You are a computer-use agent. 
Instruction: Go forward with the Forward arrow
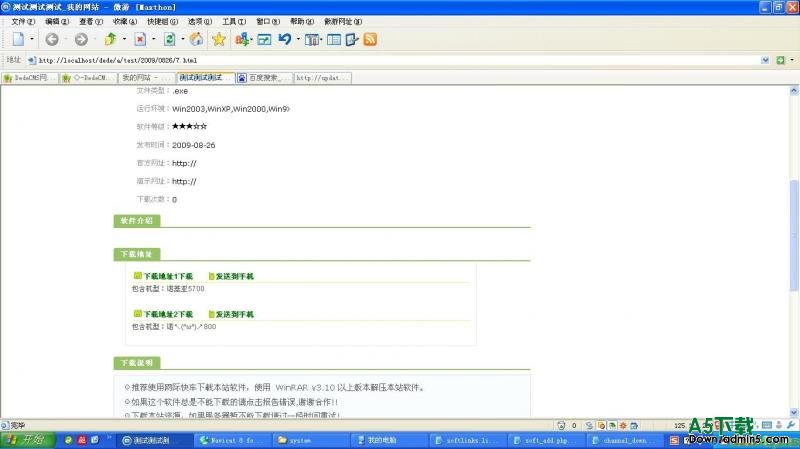(81, 39)
